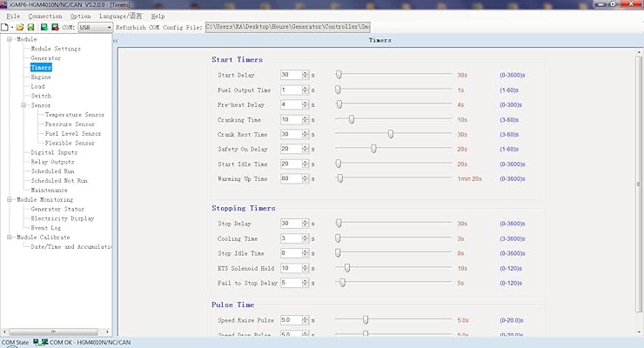This screenshot has height=348, width=644.
Task: Open the Connection menu
Action: pyautogui.click(x=45, y=16)
